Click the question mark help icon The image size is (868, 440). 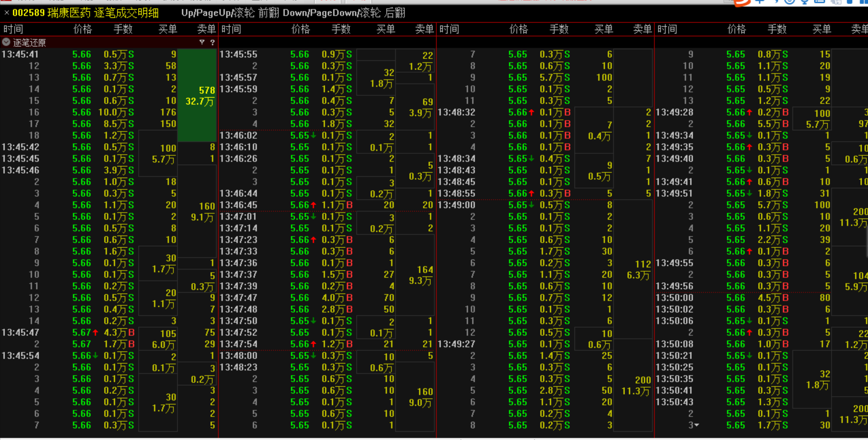click(x=212, y=42)
